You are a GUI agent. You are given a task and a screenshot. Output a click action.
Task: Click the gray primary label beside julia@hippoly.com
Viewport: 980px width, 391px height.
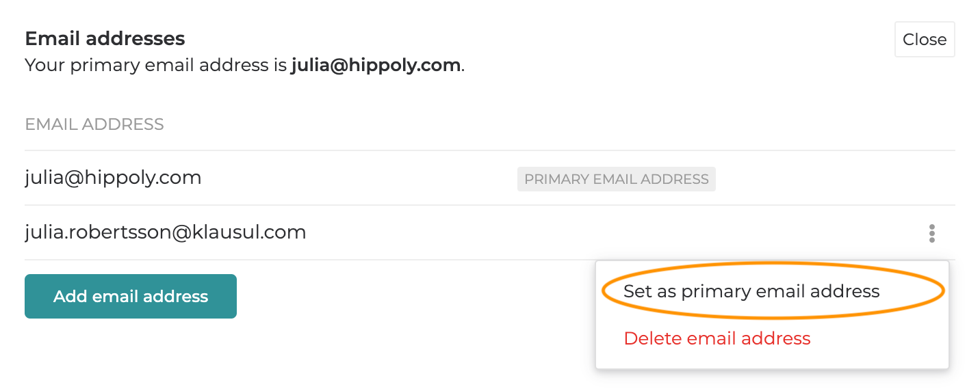click(x=616, y=179)
